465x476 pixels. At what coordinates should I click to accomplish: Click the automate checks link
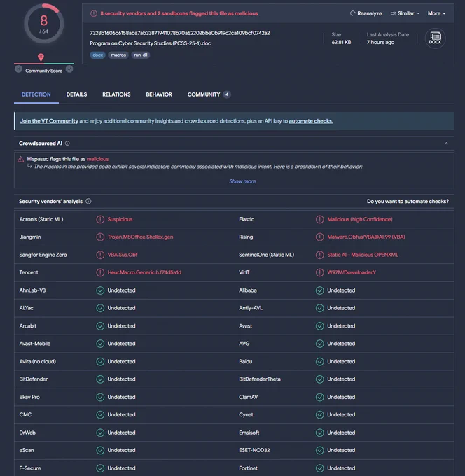click(311, 121)
